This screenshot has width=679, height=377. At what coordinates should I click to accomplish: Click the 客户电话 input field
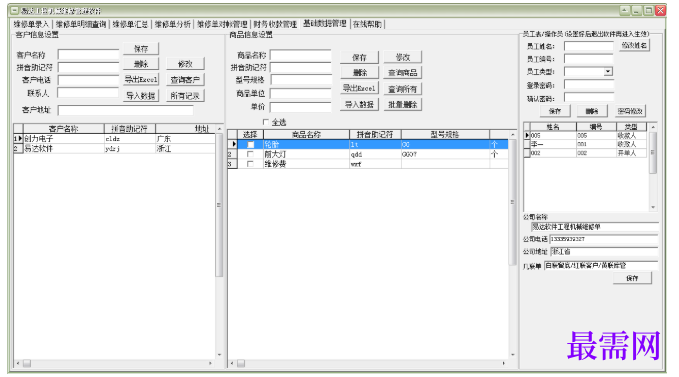(x=88, y=80)
